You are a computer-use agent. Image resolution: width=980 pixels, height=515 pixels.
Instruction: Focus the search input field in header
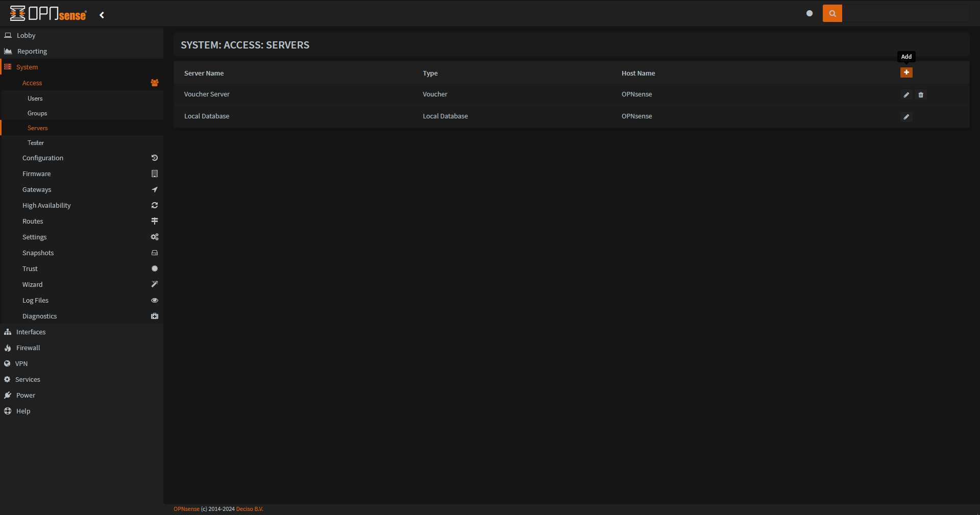pyautogui.click(x=905, y=13)
